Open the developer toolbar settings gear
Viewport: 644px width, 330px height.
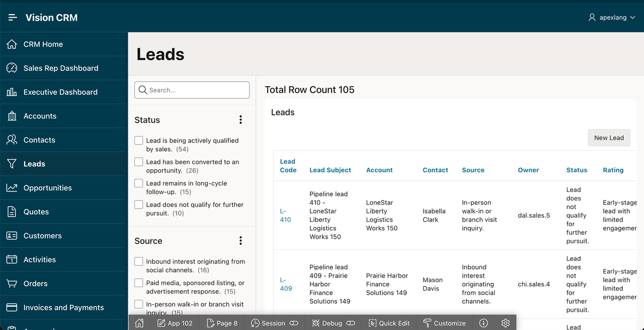(x=506, y=323)
